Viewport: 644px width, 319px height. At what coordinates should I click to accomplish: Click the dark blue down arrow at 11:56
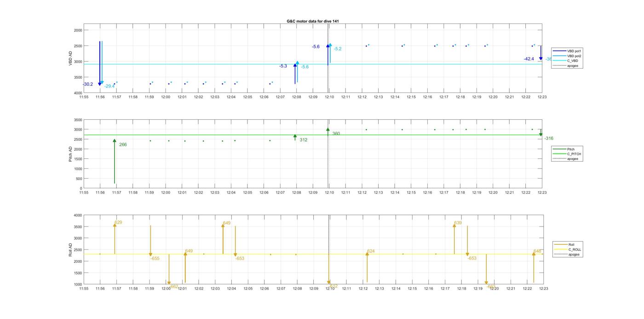coord(99,64)
